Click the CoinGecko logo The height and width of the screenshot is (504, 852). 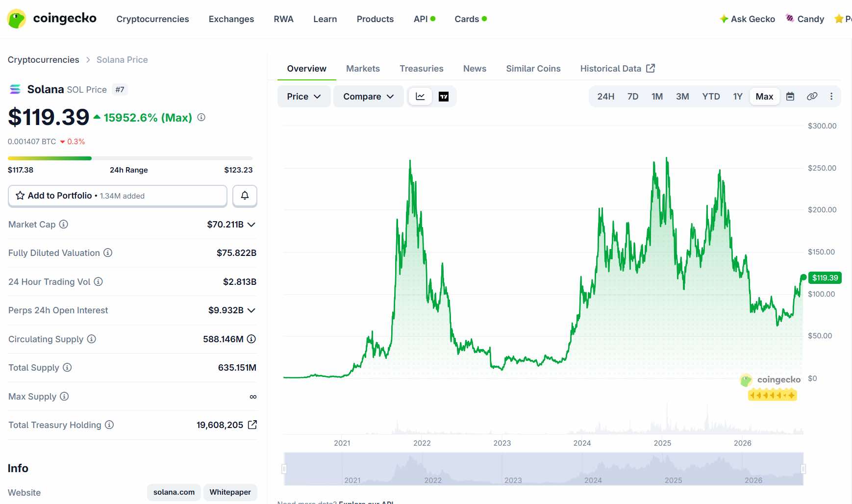(52, 19)
